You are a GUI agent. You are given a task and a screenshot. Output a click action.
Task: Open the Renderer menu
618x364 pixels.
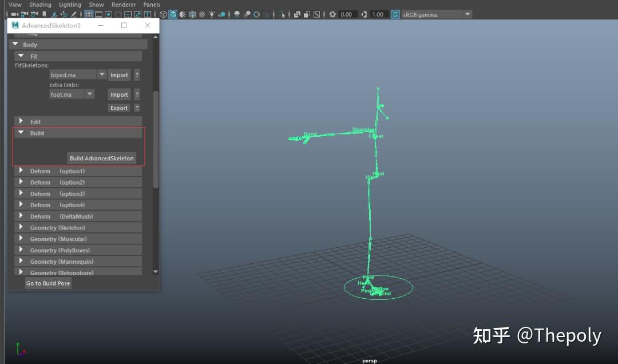123,5
